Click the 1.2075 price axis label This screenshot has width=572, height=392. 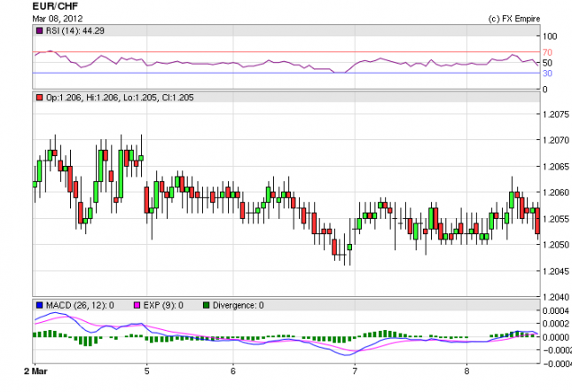[555, 114]
